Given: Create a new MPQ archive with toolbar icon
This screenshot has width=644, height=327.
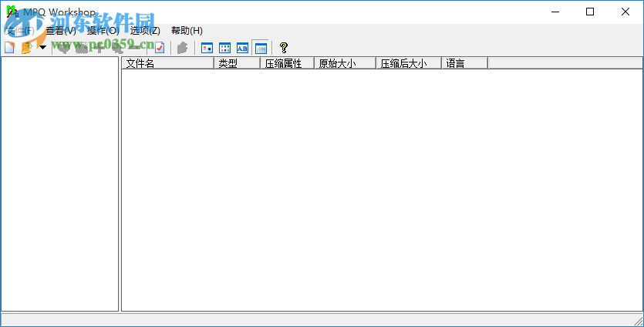Looking at the screenshot, I should [9, 48].
